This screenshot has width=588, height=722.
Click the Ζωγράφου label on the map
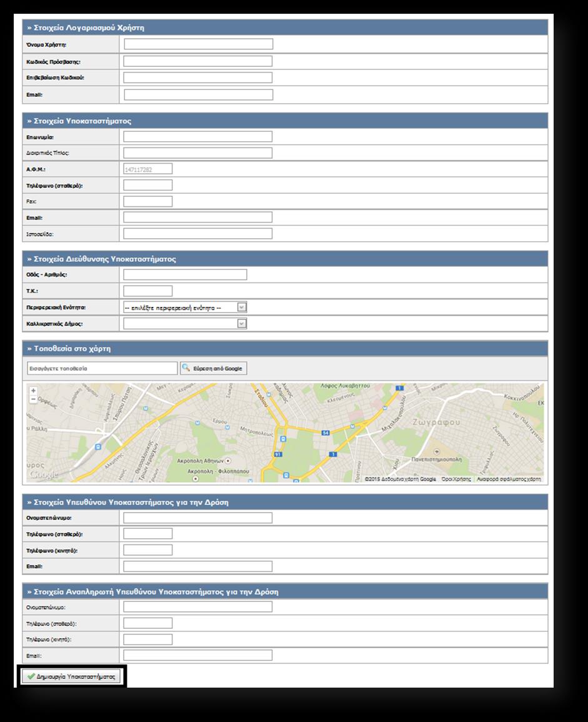click(436, 422)
